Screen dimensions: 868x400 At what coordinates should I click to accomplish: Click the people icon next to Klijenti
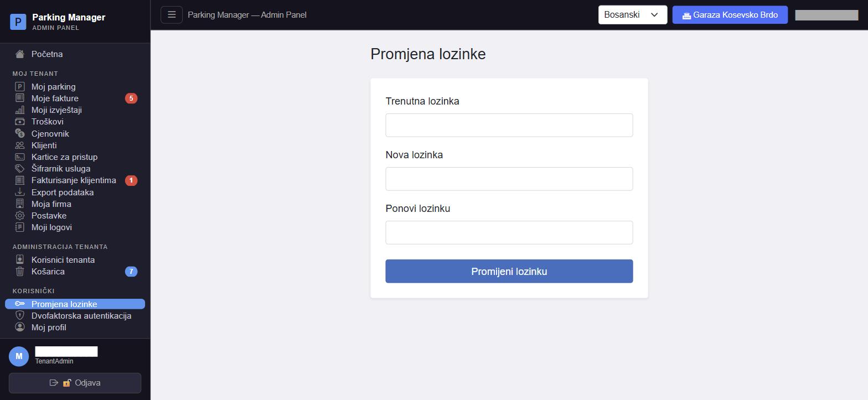(20, 146)
